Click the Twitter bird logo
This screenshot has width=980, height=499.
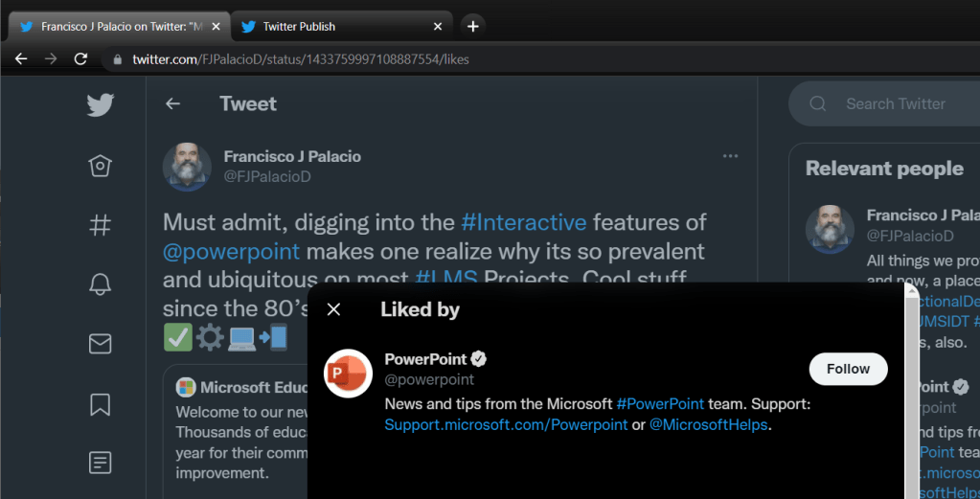pyautogui.click(x=100, y=104)
